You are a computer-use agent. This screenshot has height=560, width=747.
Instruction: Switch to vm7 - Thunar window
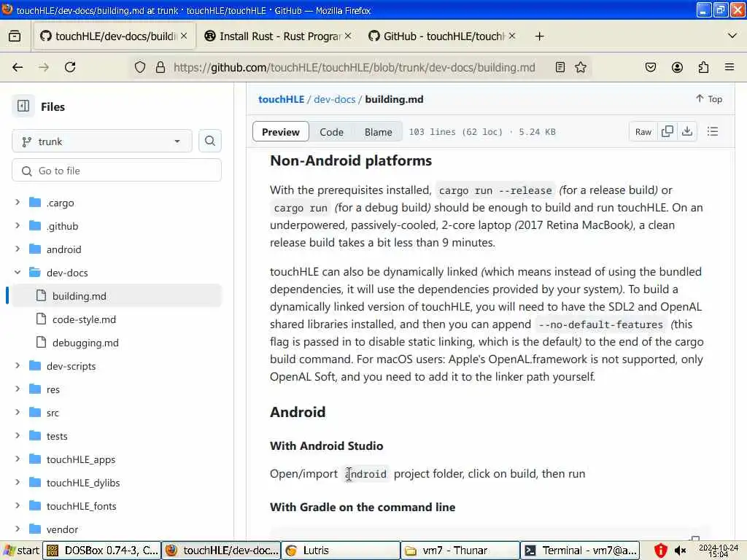point(460,551)
